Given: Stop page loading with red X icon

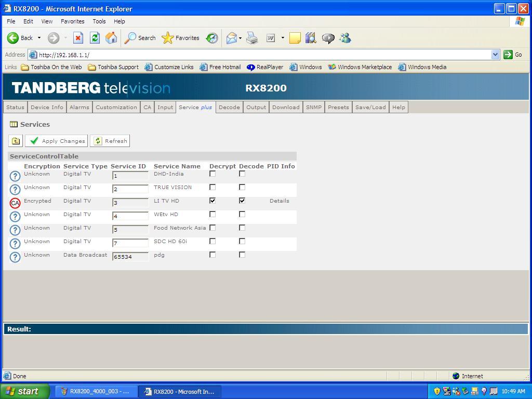Looking at the screenshot, I should tap(78, 38).
